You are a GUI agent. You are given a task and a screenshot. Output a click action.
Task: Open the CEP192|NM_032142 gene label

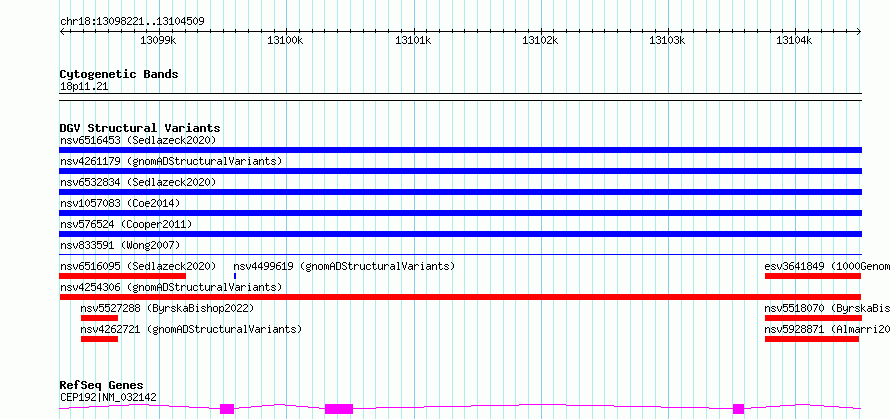pyautogui.click(x=108, y=397)
